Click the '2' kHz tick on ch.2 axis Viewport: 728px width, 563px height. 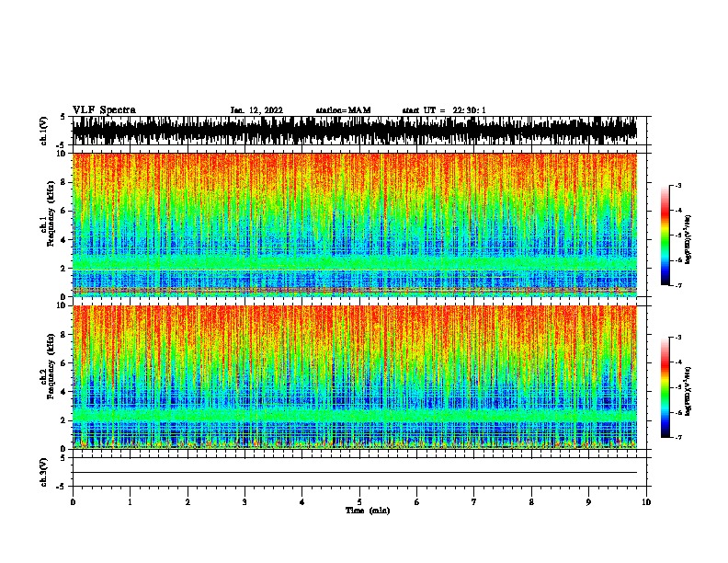coord(64,420)
